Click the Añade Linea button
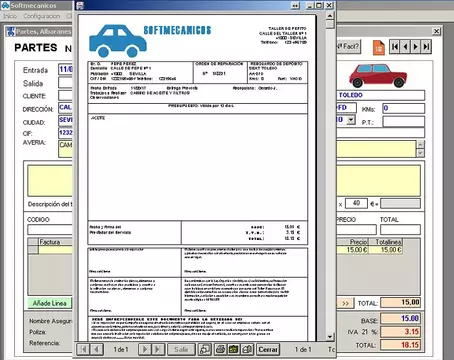 click(50, 303)
